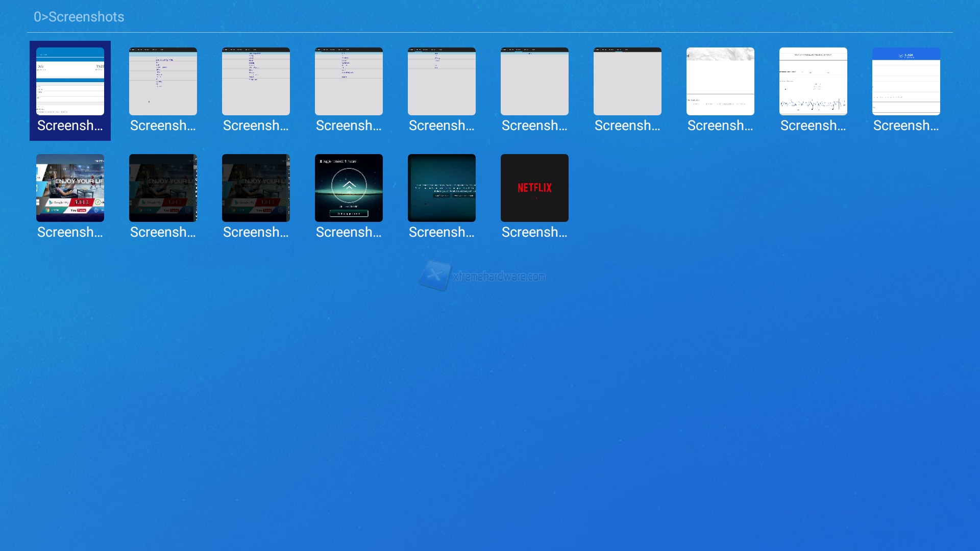Click the xtremehardware.com watermark logo
Image resolution: width=980 pixels, height=551 pixels.
[482, 276]
